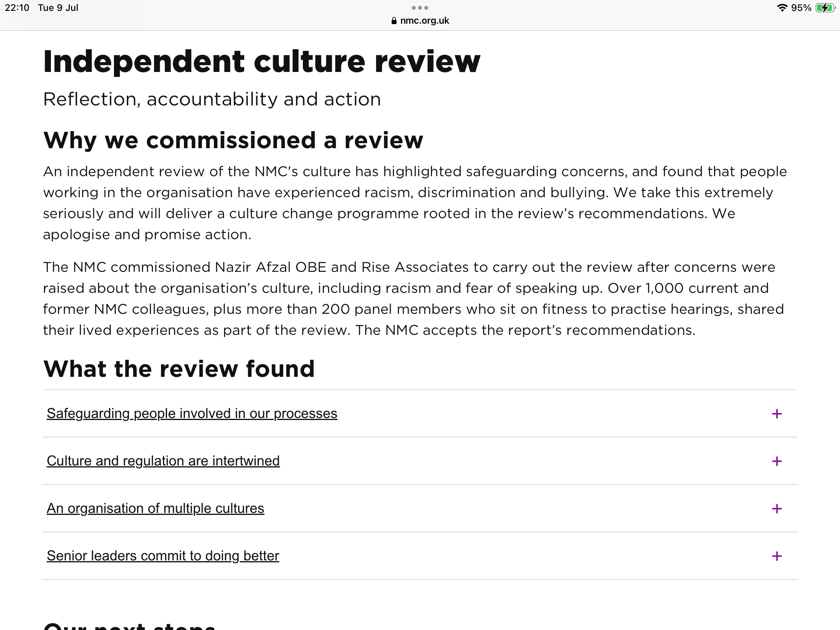Screen dimensions: 840x630
Task: Tap the battery charging icon
Action: tap(825, 8)
